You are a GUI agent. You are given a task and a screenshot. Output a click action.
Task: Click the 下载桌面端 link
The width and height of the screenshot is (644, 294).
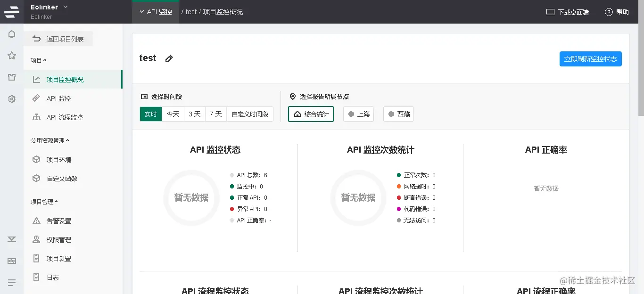(567, 12)
